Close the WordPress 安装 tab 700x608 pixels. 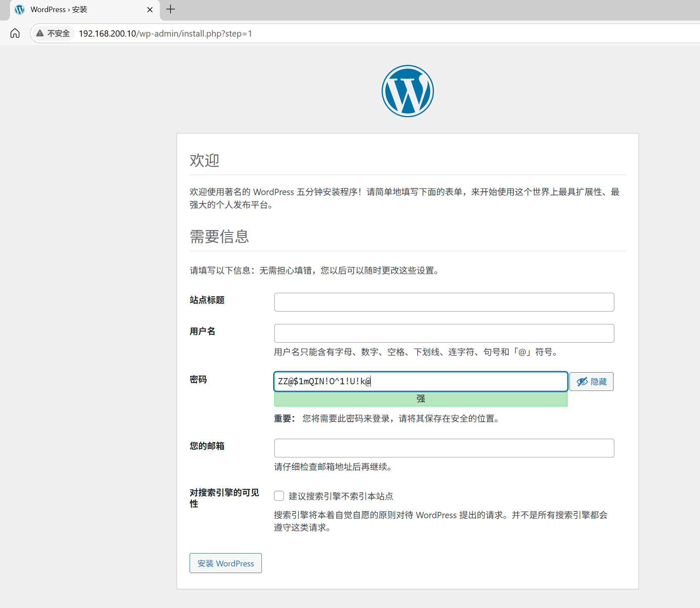coord(150,10)
